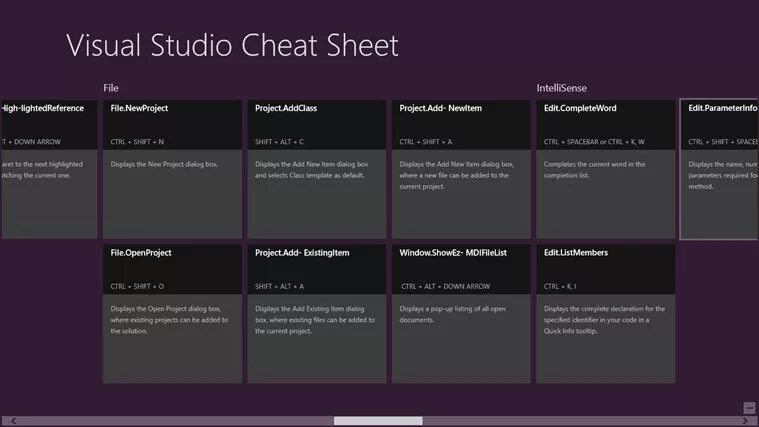This screenshot has width=759, height=427.
Task: Click the CTRL + ALT + DOWN ARROW text
Action: 445,287
